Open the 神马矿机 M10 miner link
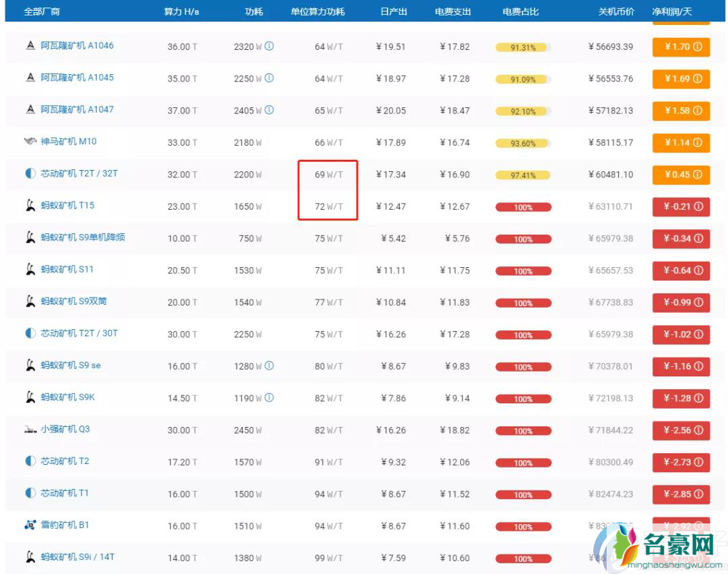This screenshot has height=574, width=728. [x=69, y=141]
